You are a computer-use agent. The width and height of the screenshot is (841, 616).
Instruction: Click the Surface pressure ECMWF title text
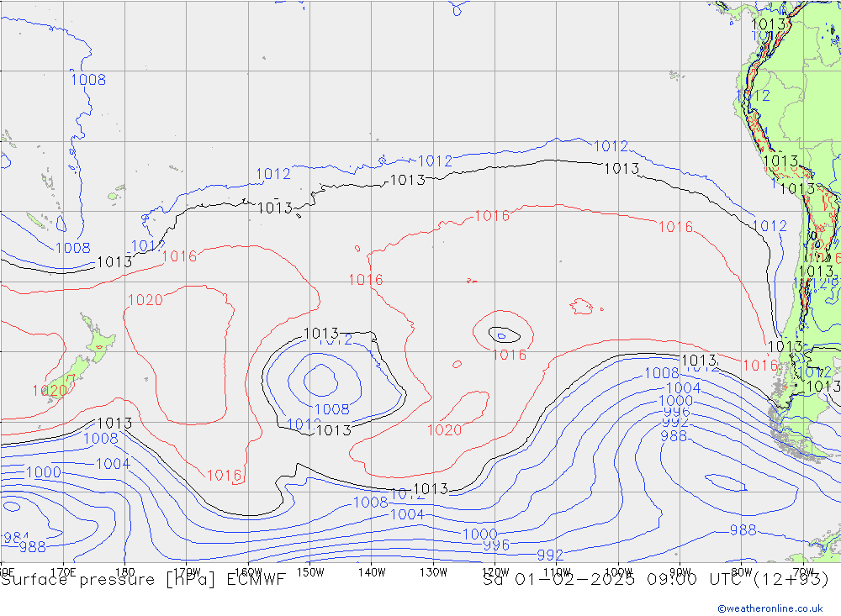[x=144, y=579]
